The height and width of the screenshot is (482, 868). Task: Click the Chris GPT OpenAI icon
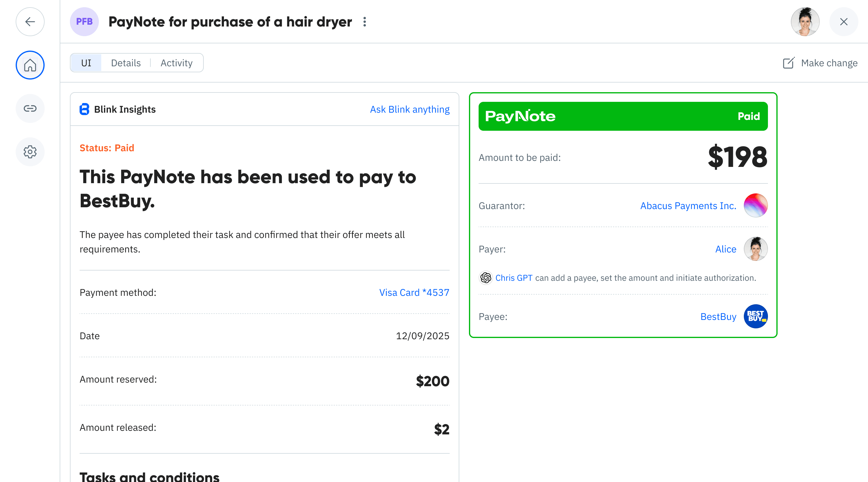[485, 278]
